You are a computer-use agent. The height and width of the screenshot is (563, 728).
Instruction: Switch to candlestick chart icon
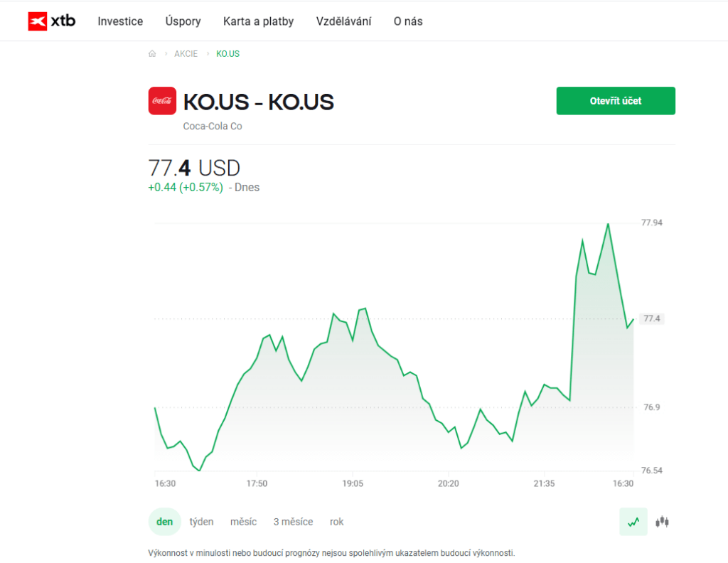(x=660, y=521)
